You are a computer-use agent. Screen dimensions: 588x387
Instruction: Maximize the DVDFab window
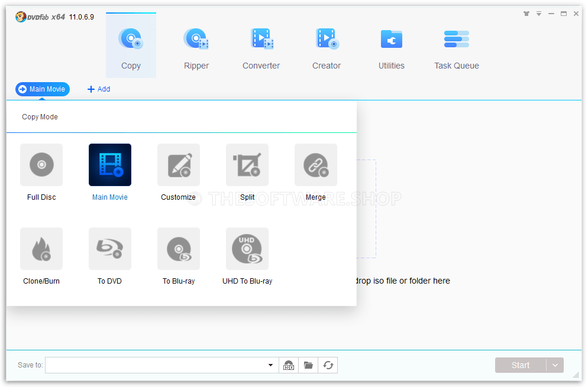pyautogui.click(x=564, y=14)
